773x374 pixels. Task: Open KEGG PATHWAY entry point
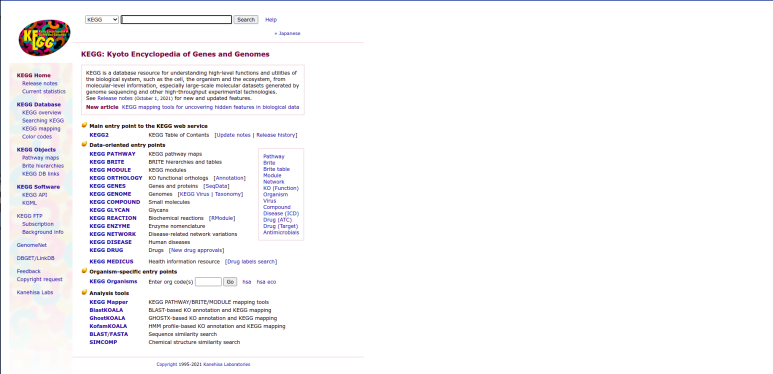112,154
